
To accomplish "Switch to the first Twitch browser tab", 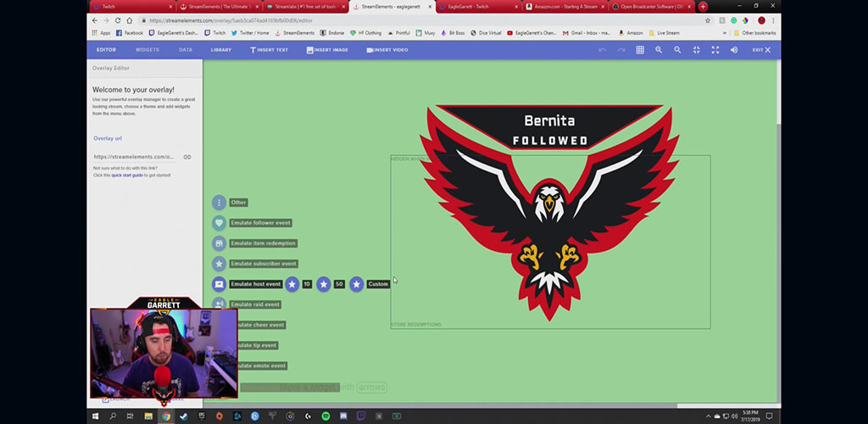I will [131, 7].
